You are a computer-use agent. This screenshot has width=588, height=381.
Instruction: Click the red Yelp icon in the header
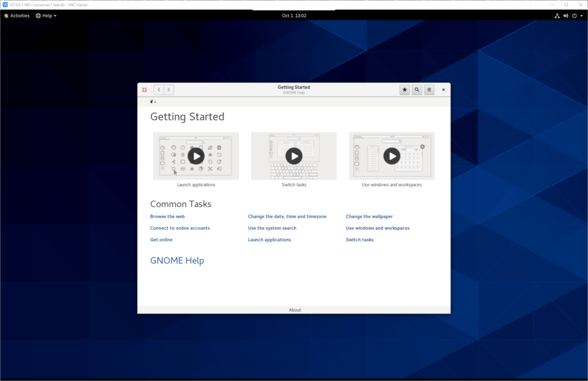click(x=144, y=90)
